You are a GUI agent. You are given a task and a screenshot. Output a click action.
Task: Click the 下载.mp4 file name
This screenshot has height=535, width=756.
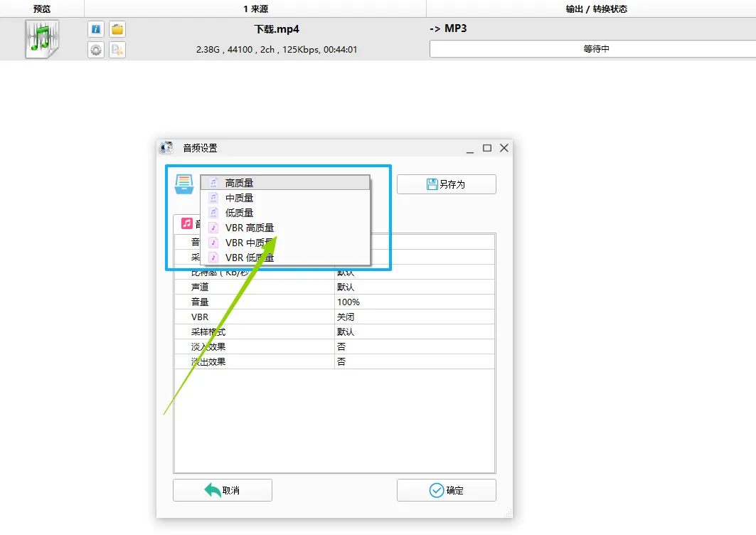(x=277, y=29)
